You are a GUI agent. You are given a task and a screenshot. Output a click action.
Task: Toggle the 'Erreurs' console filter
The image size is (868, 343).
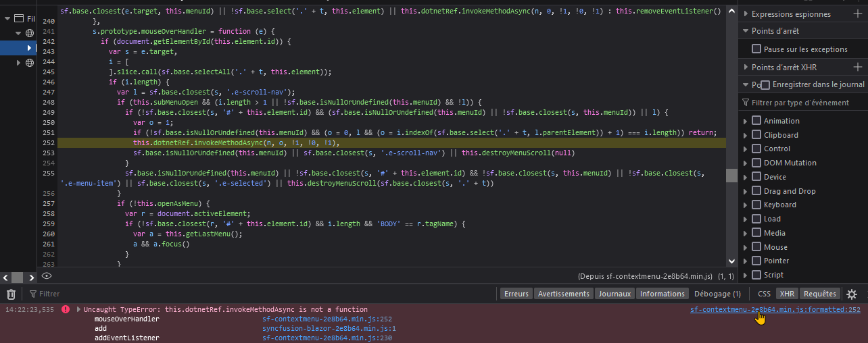[x=516, y=294]
